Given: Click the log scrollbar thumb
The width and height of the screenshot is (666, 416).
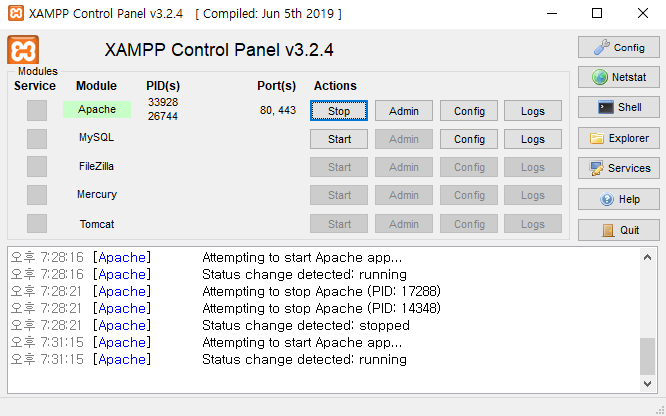Looking at the screenshot, I should point(647,357).
